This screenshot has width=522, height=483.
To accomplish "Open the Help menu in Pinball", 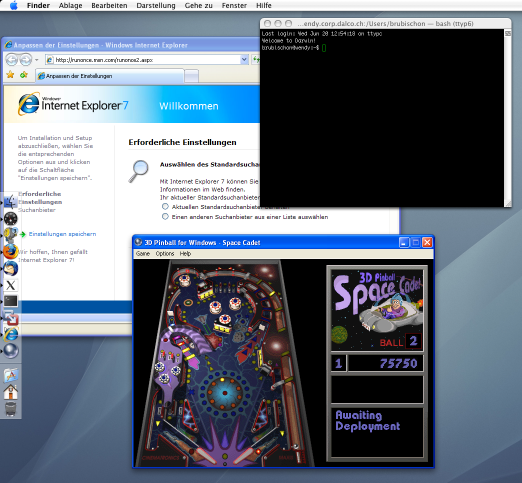I will coord(185,254).
